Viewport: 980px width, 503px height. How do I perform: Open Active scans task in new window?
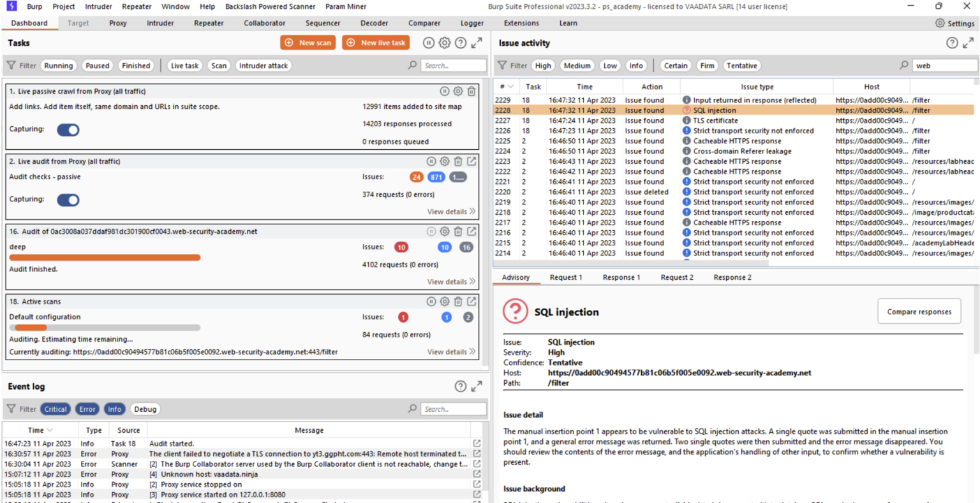click(471, 301)
